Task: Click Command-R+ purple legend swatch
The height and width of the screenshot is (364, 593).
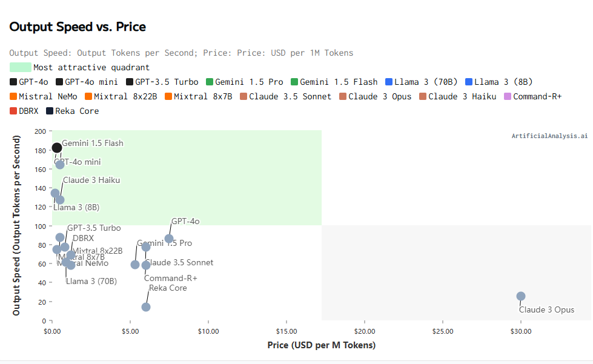Action: point(508,96)
